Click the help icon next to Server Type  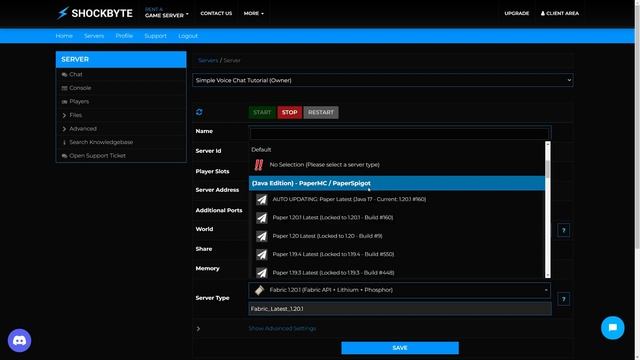pyautogui.click(x=563, y=299)
